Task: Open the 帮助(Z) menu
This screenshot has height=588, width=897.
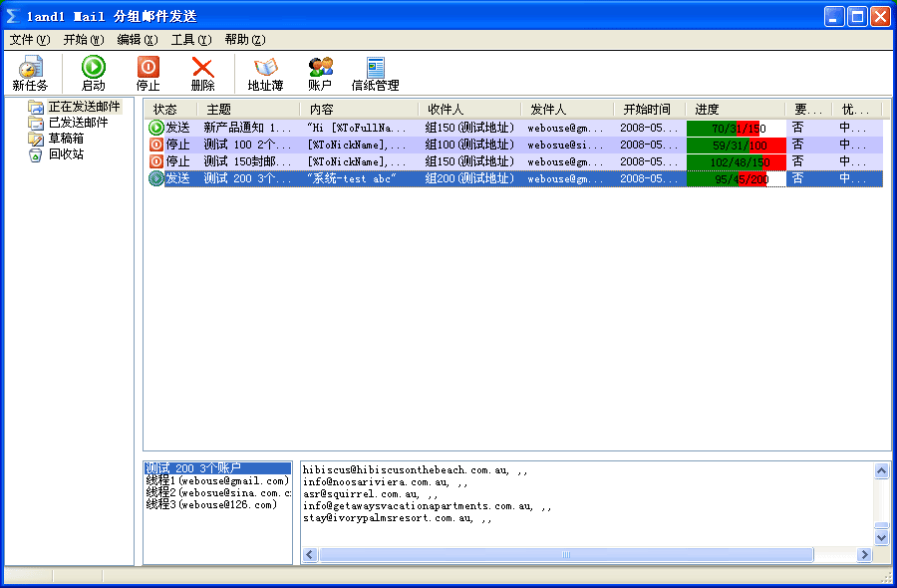Action: (245, 40)
